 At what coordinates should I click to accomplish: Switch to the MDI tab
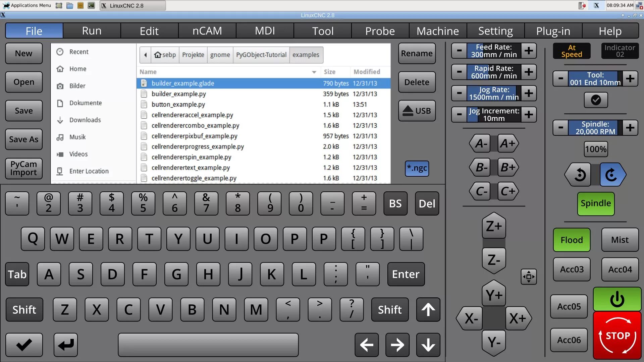point(265,31)
